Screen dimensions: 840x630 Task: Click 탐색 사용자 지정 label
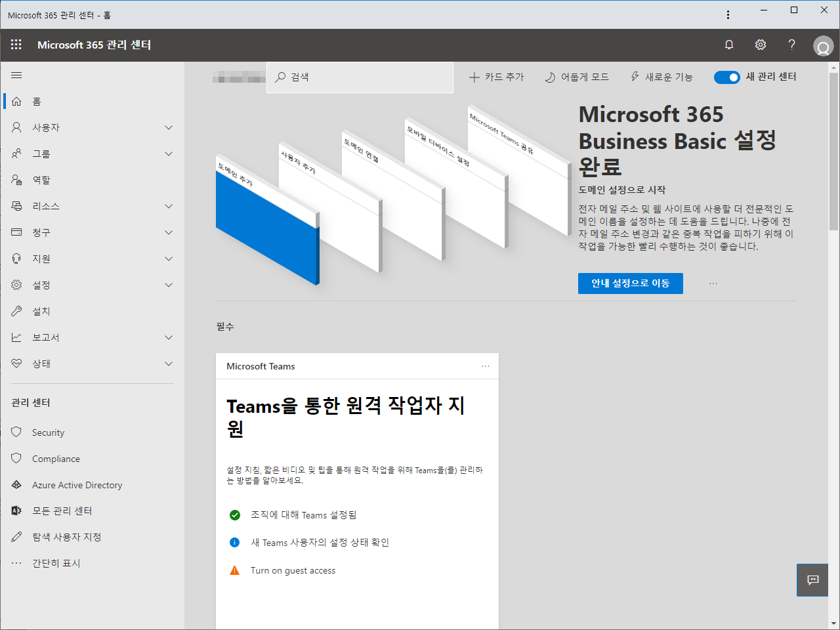67,537
